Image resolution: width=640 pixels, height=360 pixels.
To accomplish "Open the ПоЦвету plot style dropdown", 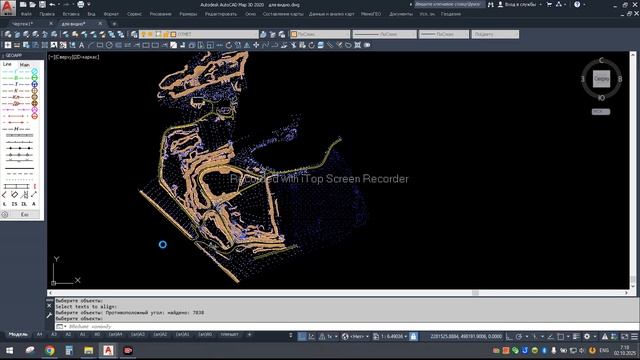I will click(x=495, y=34).
